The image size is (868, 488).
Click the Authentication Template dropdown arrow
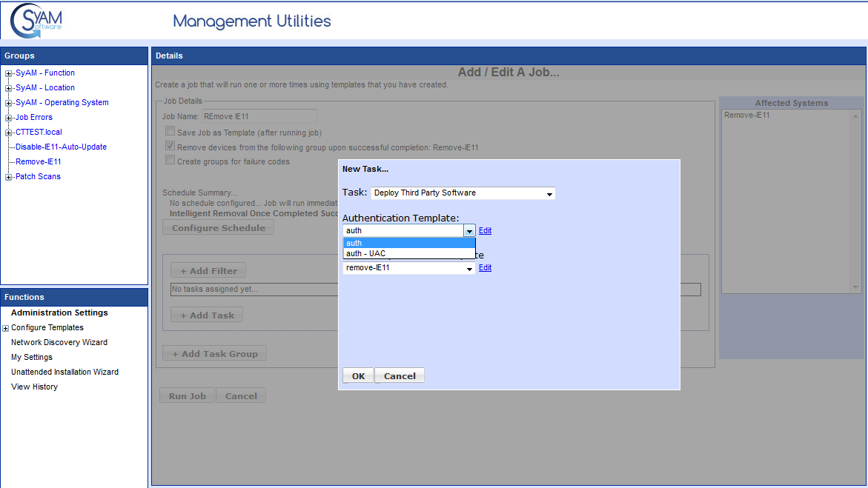(469, 231)
